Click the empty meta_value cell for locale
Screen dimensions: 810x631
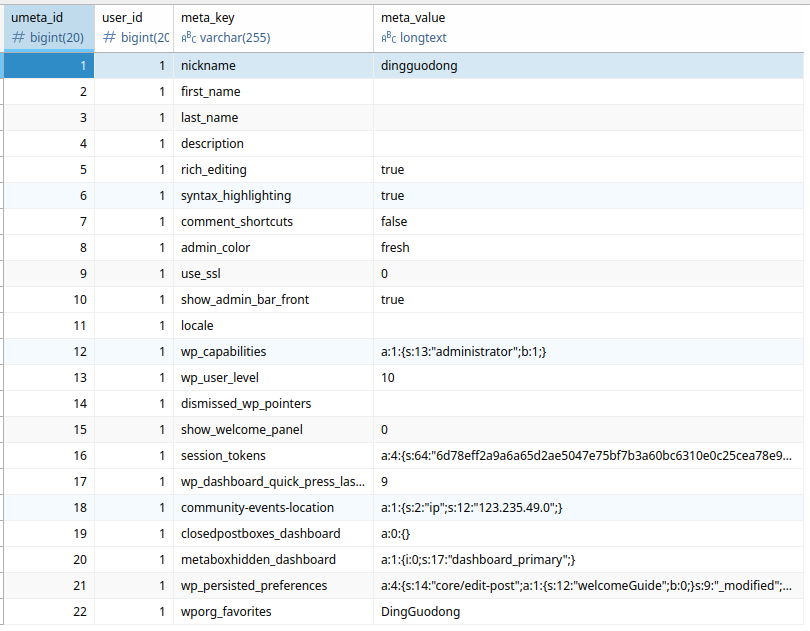590,325
